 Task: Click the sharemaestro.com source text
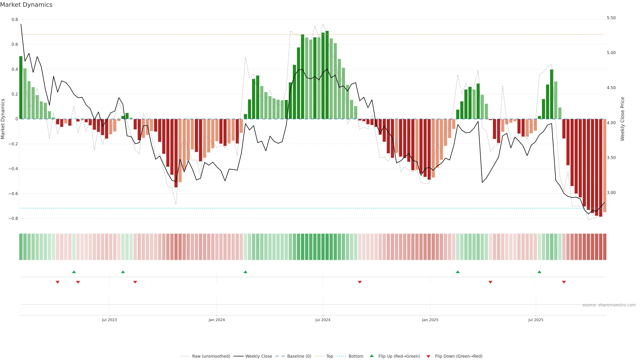click(x=609, y=305)
